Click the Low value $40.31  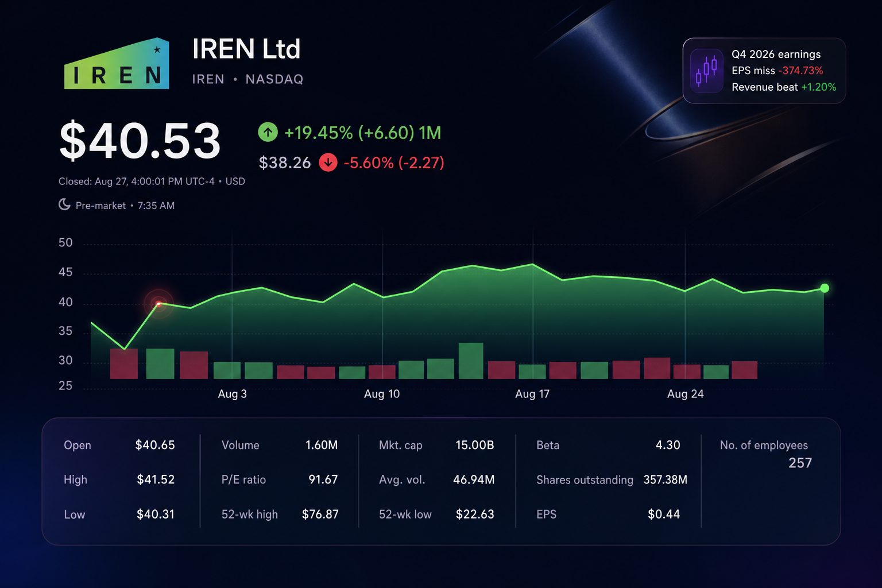point(156,514)
